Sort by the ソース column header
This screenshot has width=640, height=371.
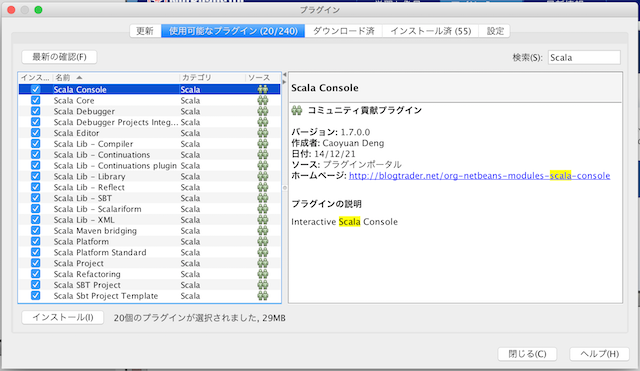263,78
